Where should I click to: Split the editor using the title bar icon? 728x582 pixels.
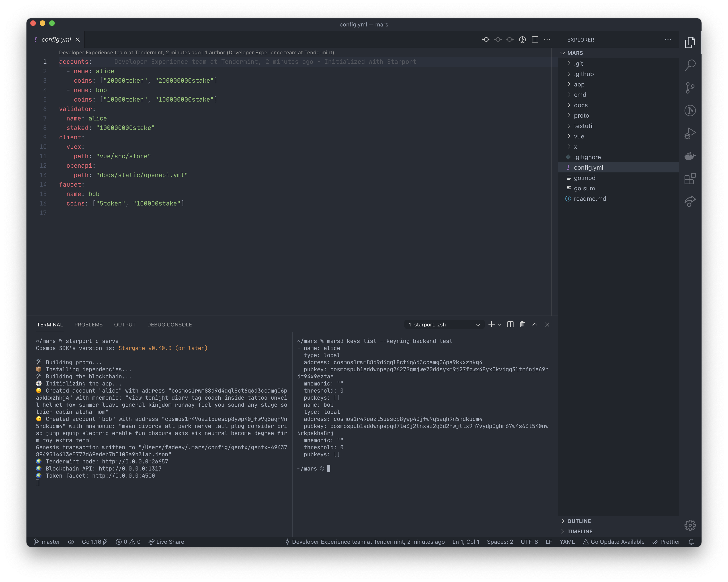pyautogui.click(x=535, y=39)
